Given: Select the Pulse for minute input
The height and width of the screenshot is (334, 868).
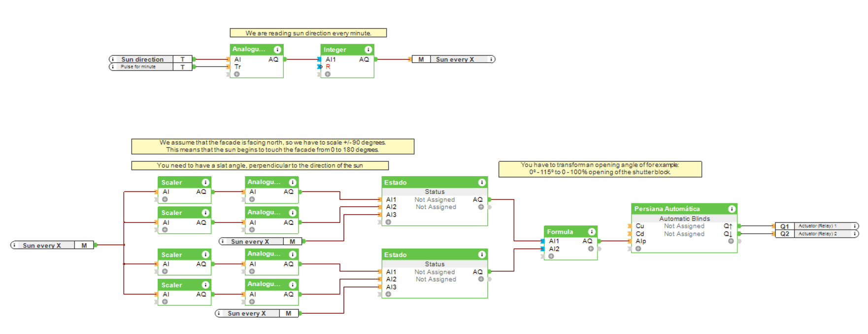Looking at the screenshot, I should 138,67.
